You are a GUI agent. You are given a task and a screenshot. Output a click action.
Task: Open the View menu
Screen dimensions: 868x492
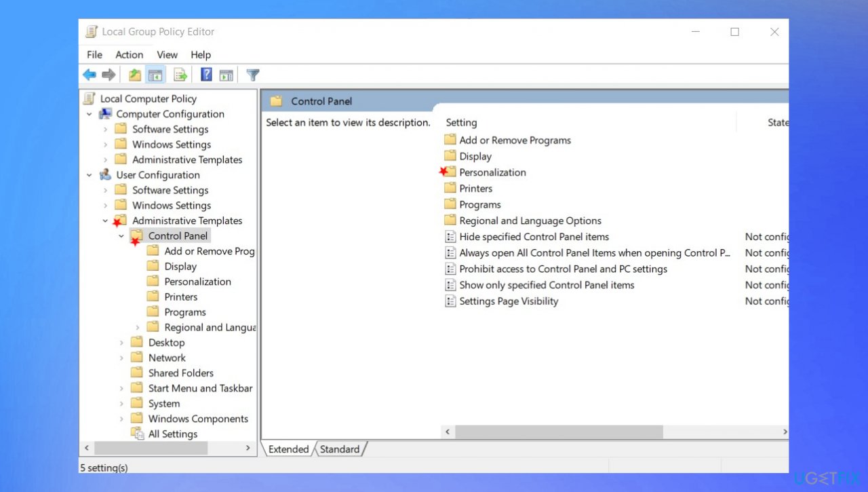click(x=167, y=55)
